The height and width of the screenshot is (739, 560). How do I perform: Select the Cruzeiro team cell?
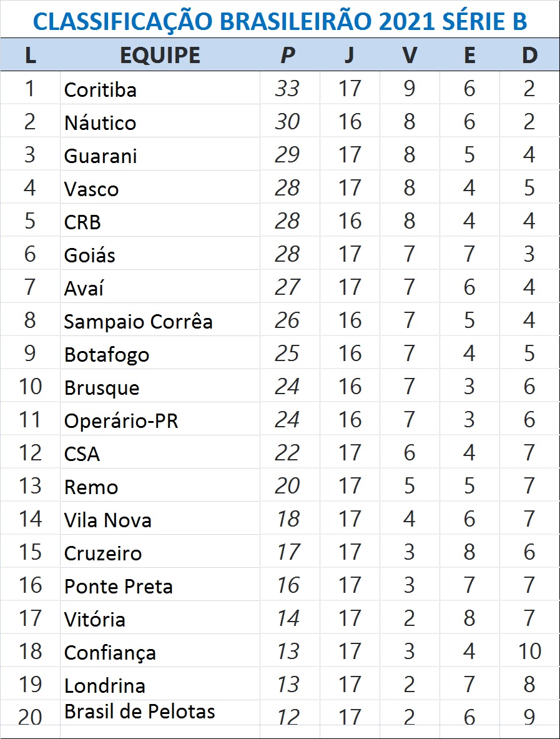(x=103, y=553)
